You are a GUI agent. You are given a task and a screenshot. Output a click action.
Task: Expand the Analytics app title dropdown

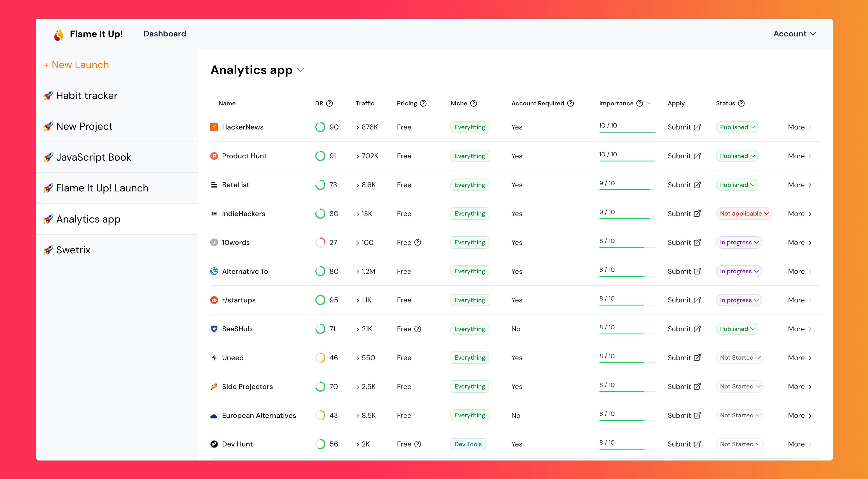pyautogui.click(x=300, y=70)
